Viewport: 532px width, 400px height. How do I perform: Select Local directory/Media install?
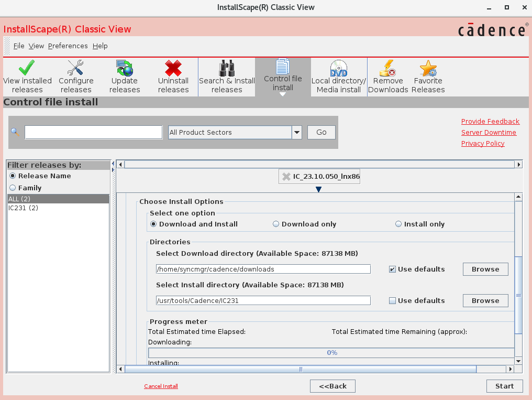pos(338,76)
